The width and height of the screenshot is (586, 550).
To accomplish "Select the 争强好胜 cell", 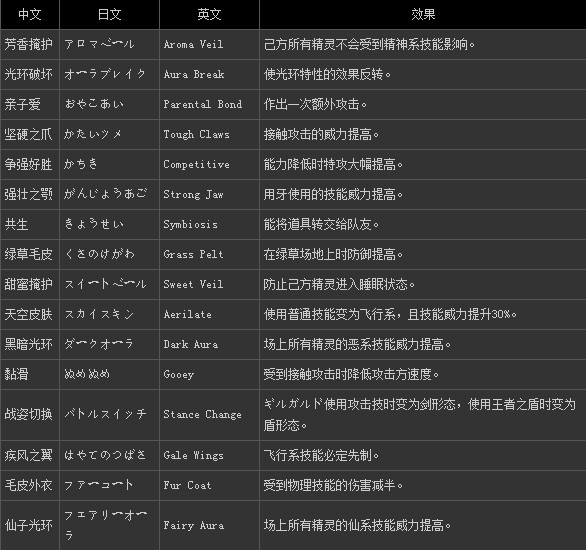I will point(30,164).
